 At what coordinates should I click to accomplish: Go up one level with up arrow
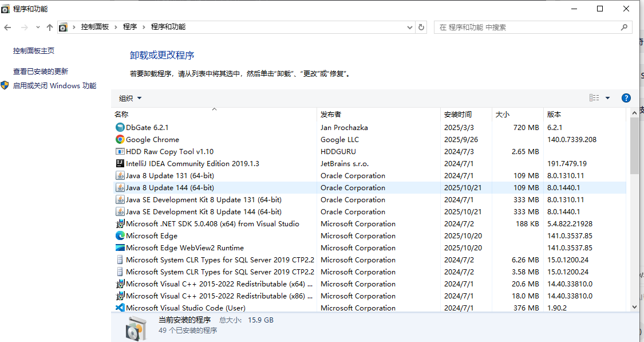(x=50, y=27)
